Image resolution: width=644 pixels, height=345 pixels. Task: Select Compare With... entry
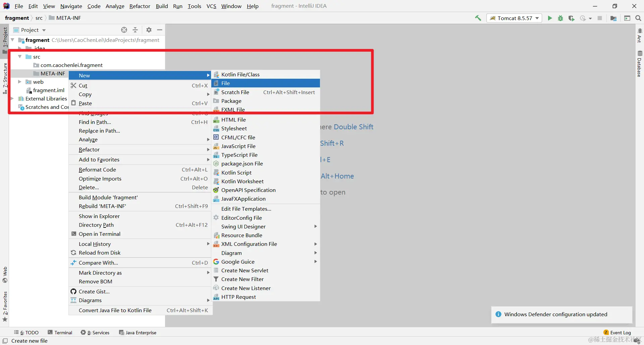click(x=140, y=263)
